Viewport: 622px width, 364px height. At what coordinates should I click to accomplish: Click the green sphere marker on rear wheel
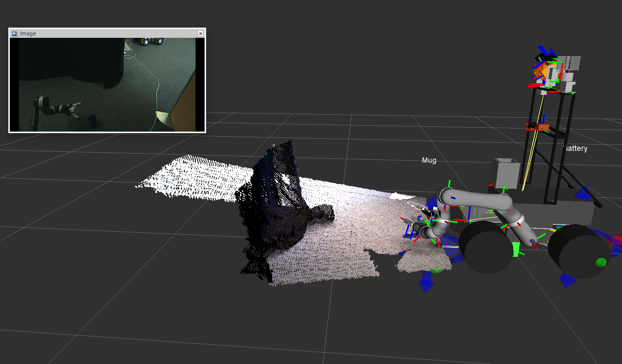(601, 262)
